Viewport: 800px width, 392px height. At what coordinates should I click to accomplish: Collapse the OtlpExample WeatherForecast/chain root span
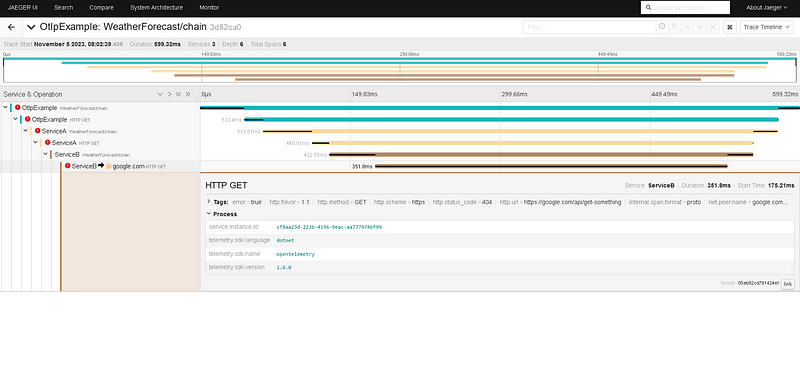pos(6,108)
